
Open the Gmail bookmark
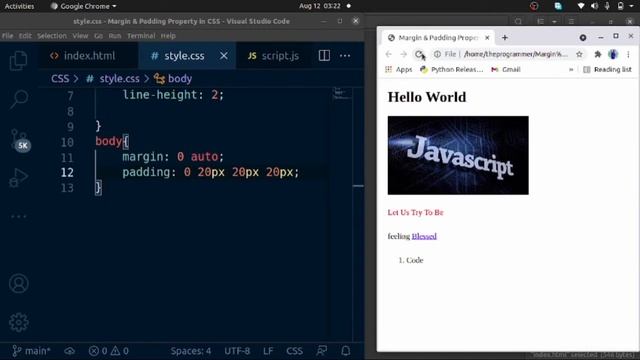[506, 69]
